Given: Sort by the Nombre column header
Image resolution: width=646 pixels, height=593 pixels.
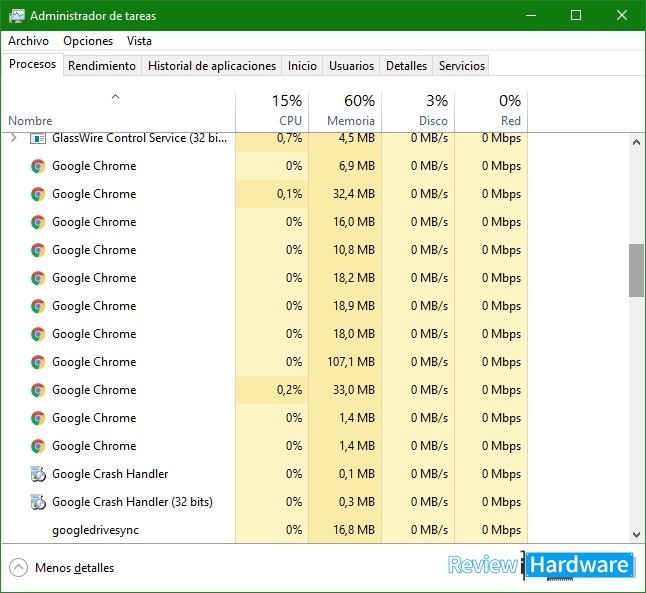Looking at the screenshot, I should (118, 110).
